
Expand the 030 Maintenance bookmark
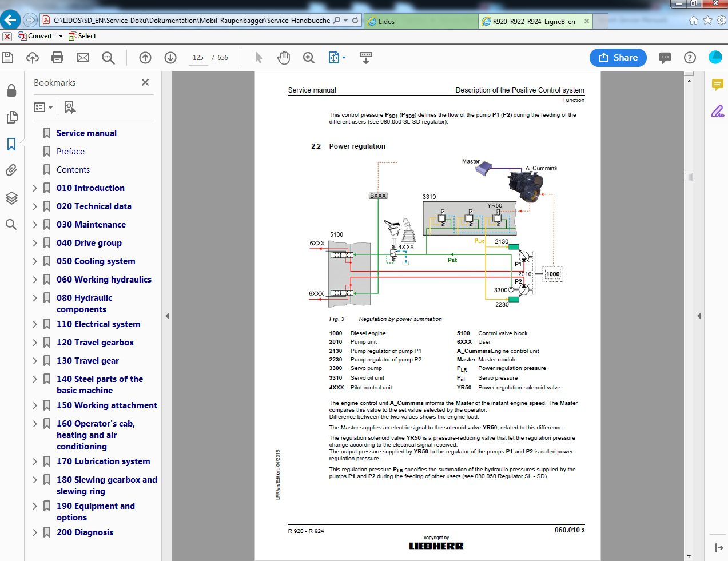(x=35, y=225)
